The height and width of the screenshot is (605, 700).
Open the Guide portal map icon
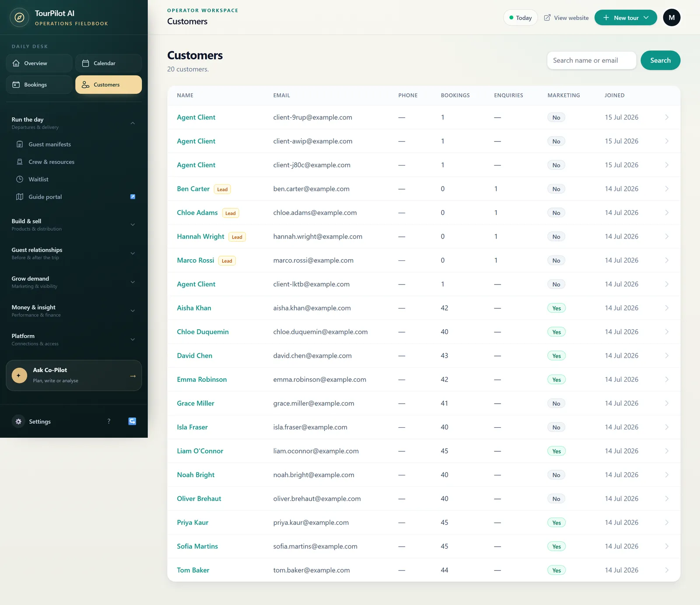pos(20,197)
